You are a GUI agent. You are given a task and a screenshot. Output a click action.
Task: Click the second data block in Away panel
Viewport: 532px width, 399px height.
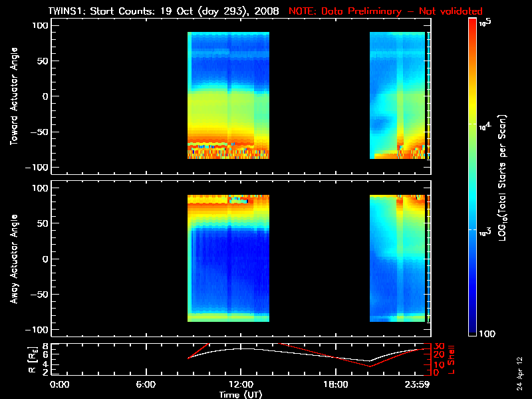397,258
